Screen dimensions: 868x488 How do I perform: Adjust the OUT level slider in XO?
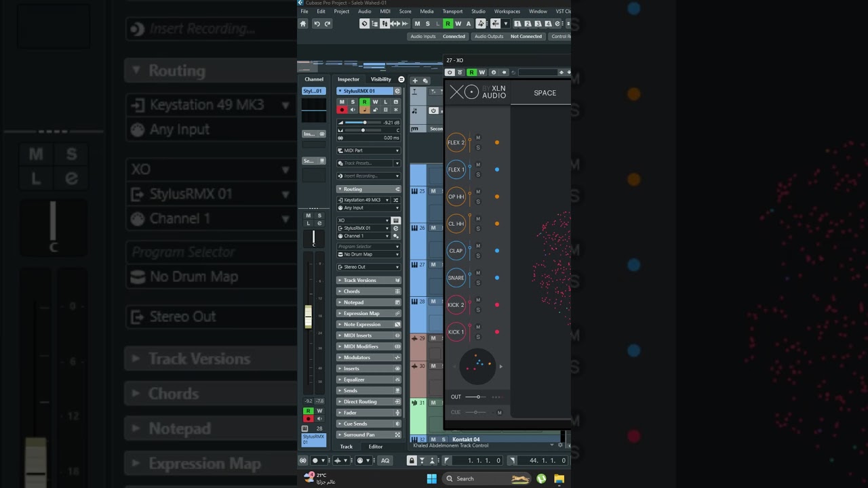[477, 397]
